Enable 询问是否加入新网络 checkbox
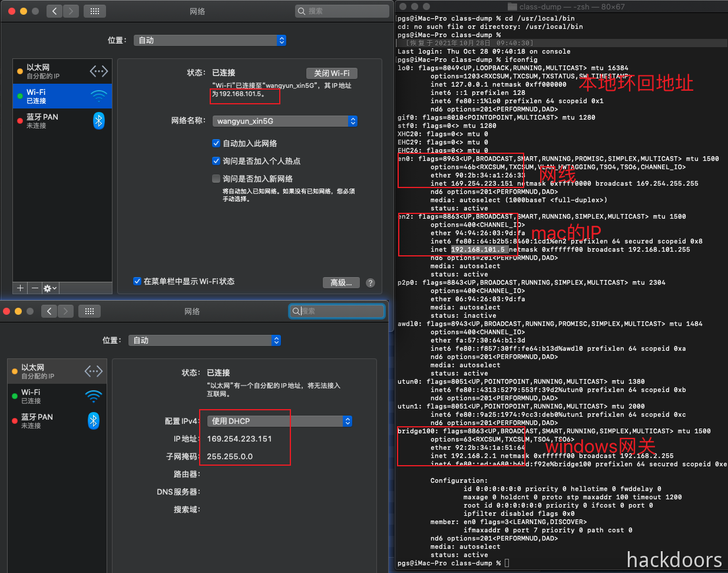 (216, 179)
